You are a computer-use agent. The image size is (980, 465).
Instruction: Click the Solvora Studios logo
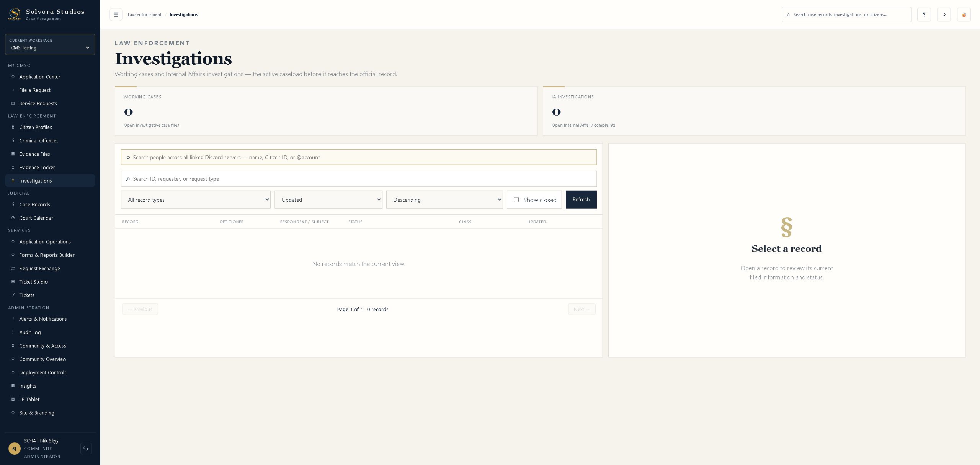pos(15,14)
